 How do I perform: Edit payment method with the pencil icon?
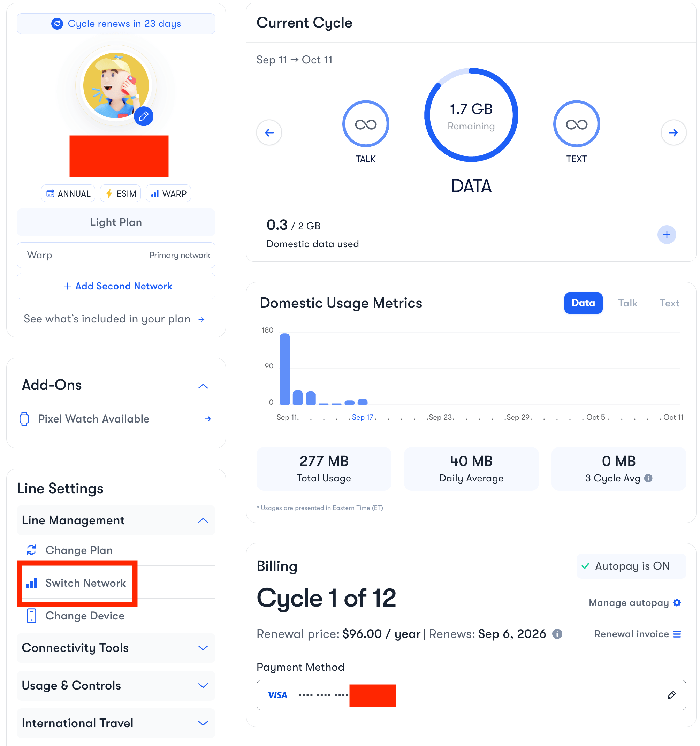(x=672, y=695)
